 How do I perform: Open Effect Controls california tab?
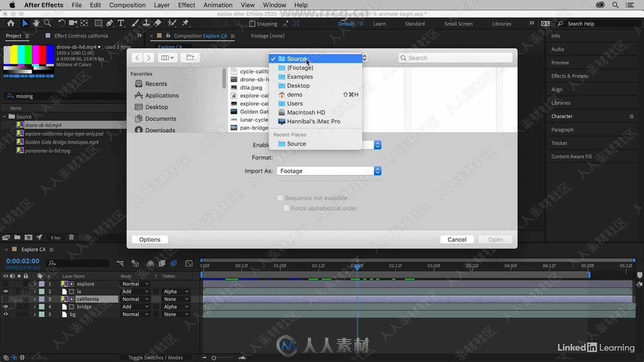80,36
